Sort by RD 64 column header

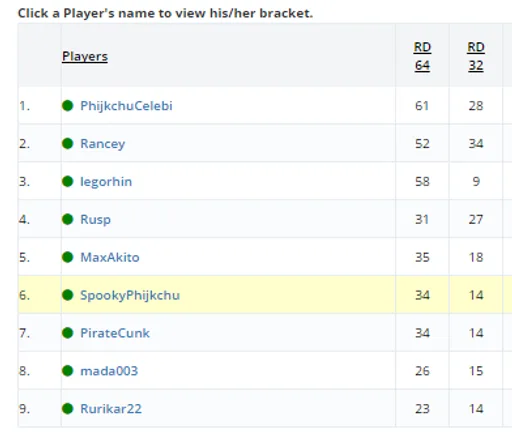coord(422,56)
